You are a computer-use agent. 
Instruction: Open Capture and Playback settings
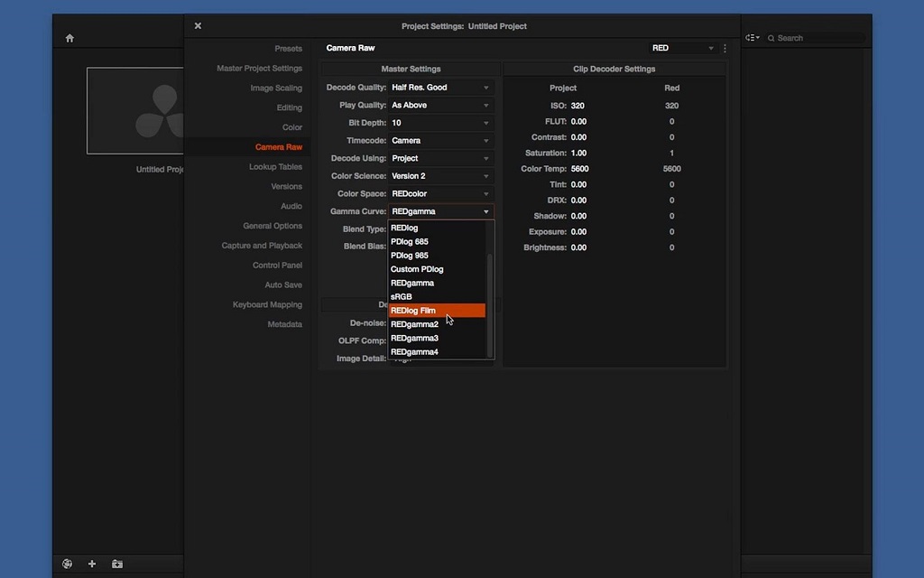click(x=262, y=246)
